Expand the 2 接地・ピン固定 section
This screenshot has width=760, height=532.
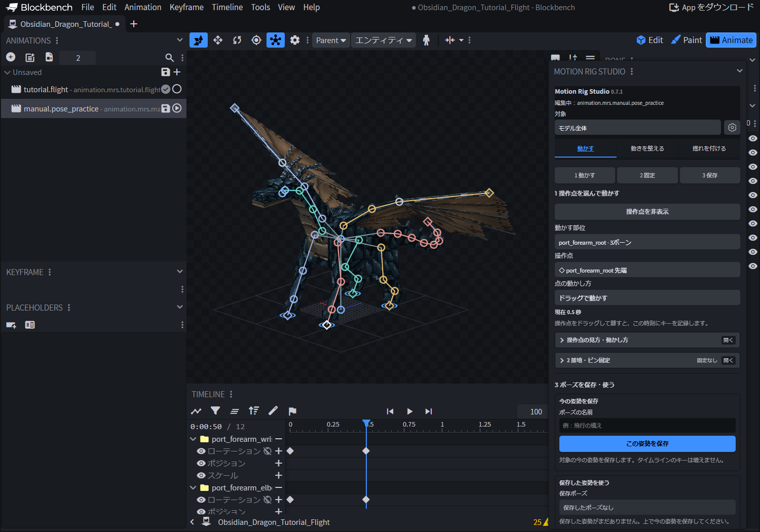(648, 360)
